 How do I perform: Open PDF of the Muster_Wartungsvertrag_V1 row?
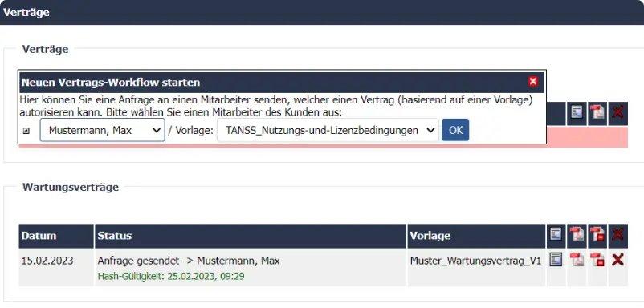(577, 259)
